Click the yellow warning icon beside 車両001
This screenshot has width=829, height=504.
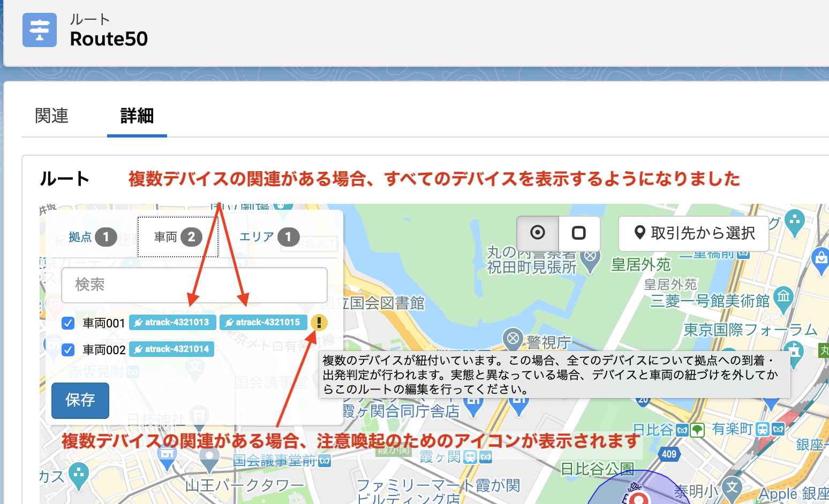point(319,323)
